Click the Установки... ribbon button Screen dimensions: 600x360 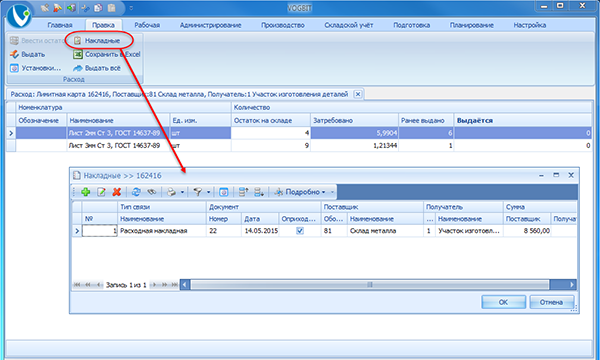(x=35, y=68)
